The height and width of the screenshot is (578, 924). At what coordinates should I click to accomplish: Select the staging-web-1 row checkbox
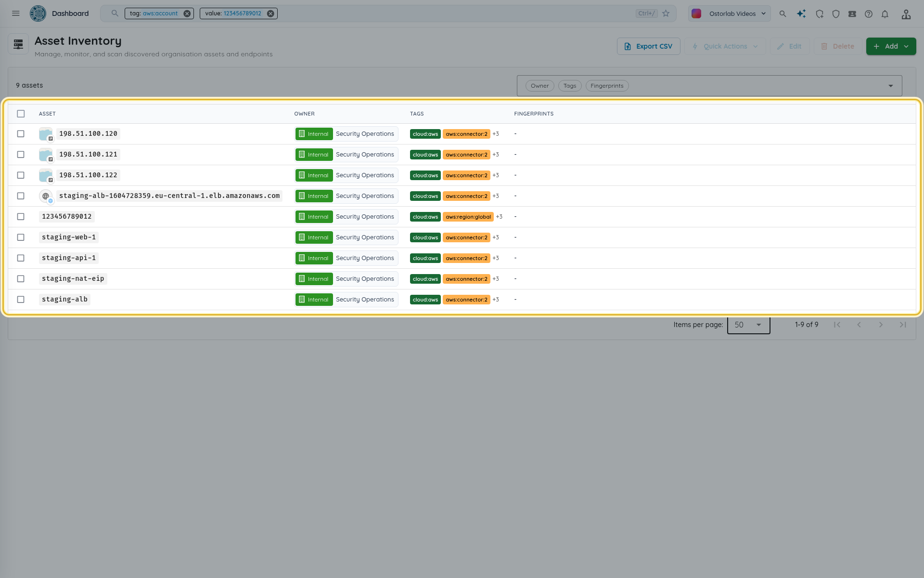pos(21,237)
